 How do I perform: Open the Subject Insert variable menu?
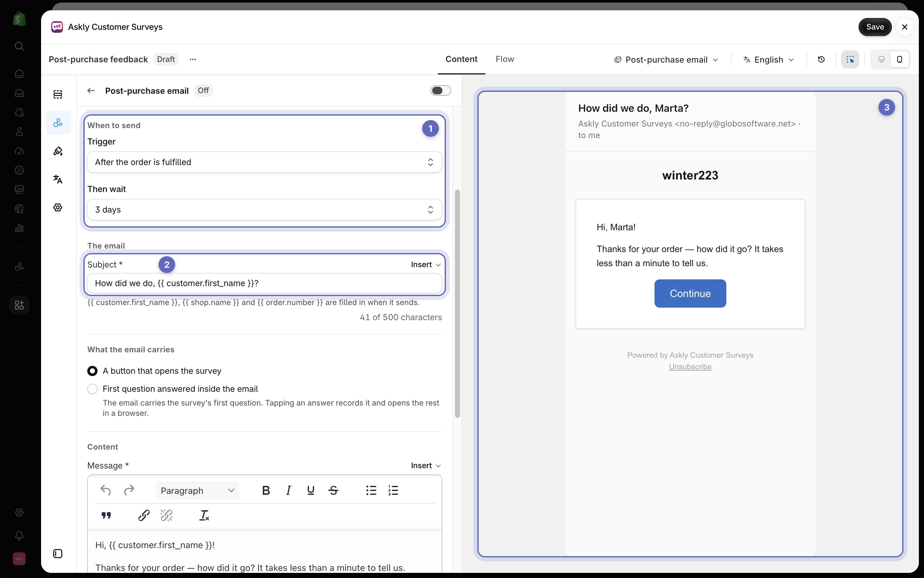[x=426, y=265]
